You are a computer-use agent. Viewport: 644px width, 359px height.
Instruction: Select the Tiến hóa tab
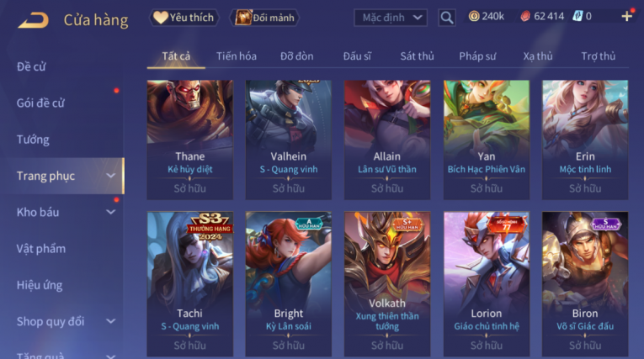click(x=237, y=56)
